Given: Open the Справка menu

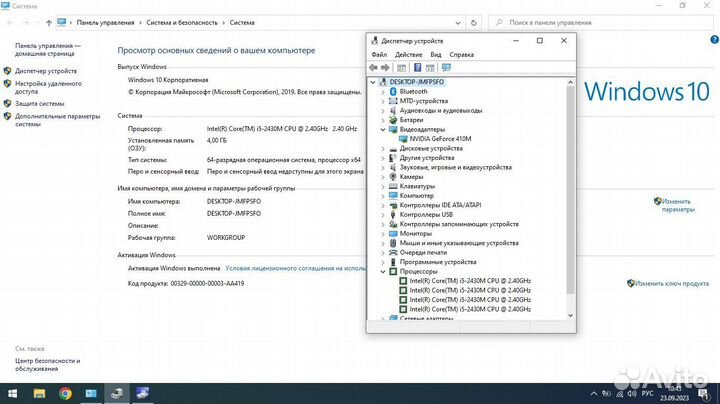Looking at the screenshot, I should pos(461,54).
